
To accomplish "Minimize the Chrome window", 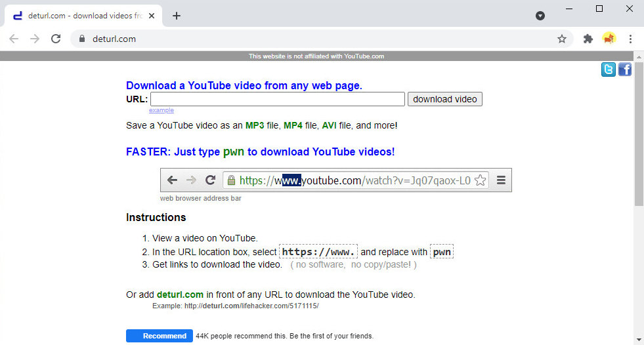I will [569, 9].
